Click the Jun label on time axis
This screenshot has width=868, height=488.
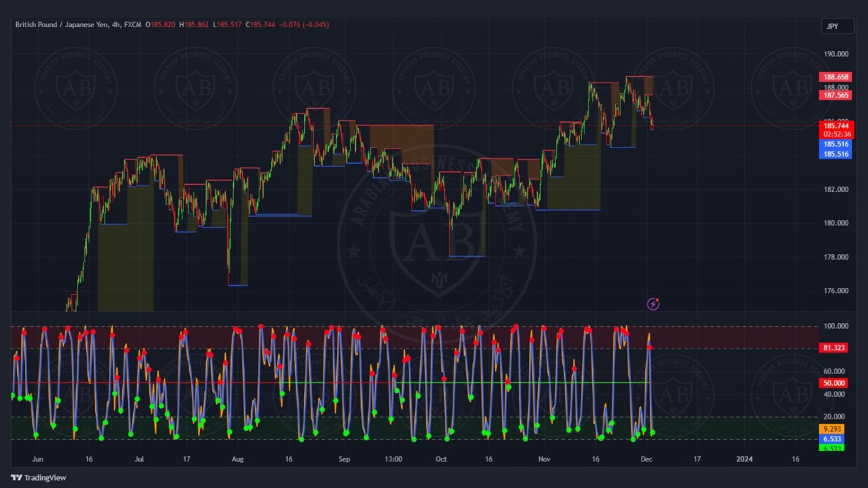click(x=38, y=459)
